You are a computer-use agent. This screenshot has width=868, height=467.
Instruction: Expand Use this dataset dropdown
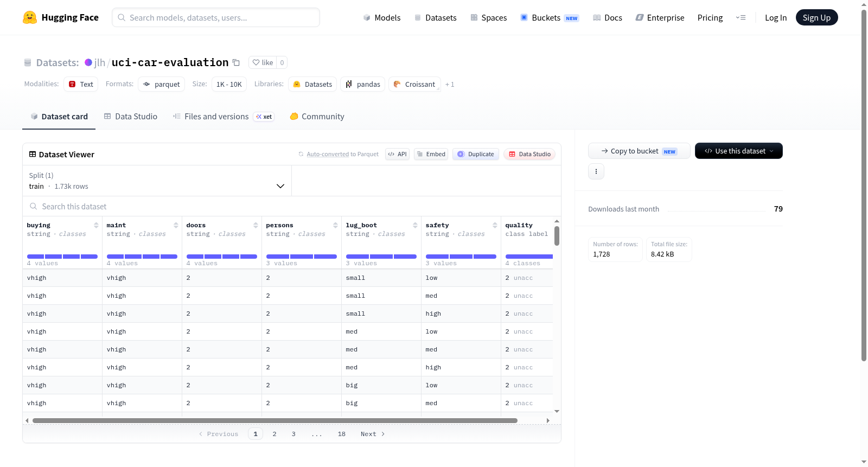(739, 151)
